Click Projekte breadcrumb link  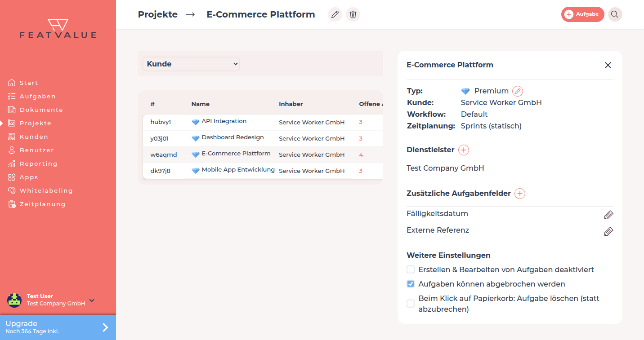coord(158,14)
